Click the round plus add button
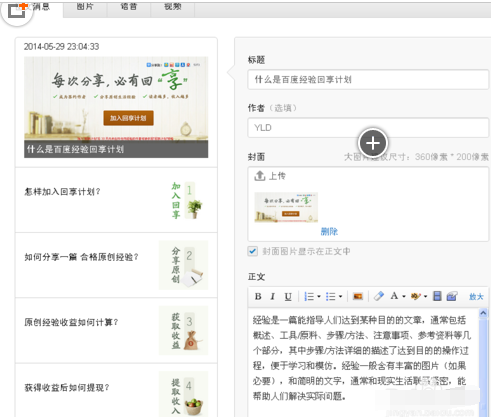 click(x=373, y=143)
